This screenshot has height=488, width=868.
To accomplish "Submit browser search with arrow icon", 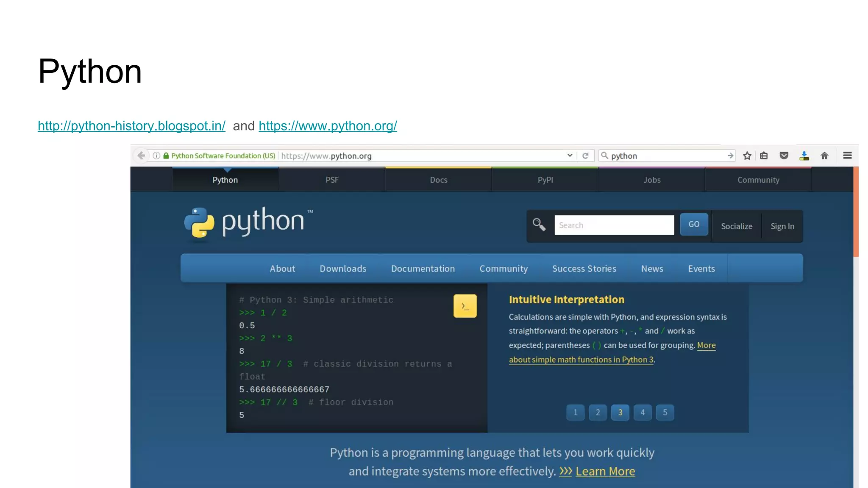I will [x=730, y=156].
